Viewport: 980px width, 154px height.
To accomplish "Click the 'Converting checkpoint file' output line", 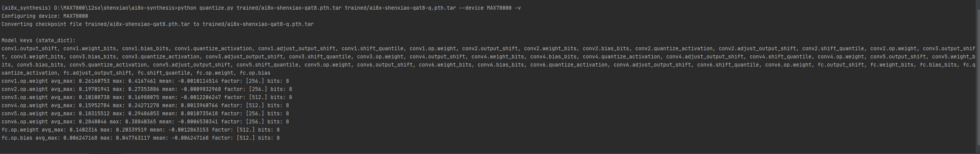I will 158,24.
